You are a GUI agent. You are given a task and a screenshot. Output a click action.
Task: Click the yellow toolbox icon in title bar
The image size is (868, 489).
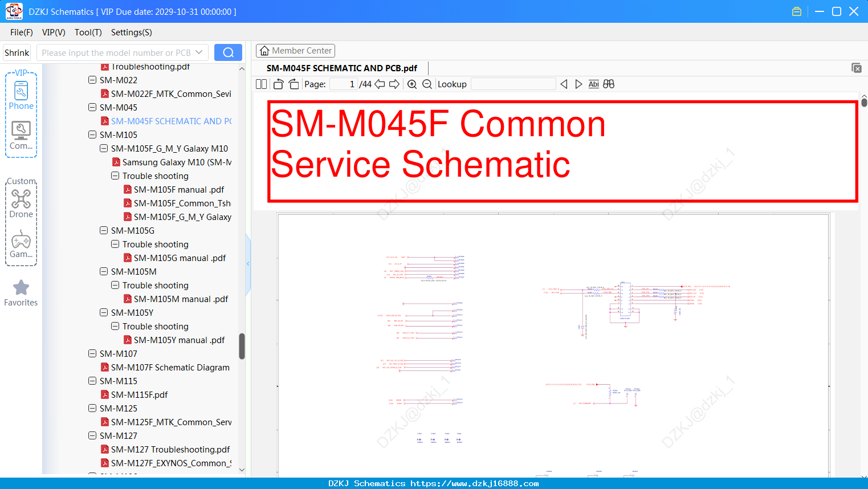click(797, 11)
